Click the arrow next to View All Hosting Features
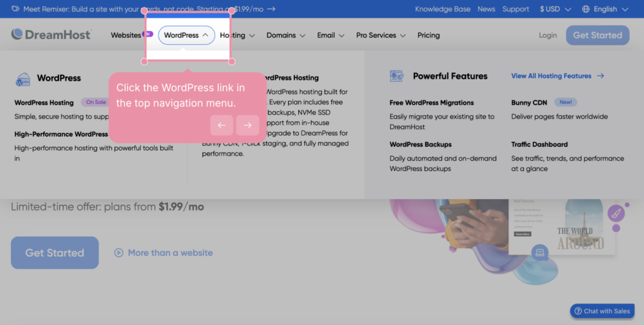 601,76
